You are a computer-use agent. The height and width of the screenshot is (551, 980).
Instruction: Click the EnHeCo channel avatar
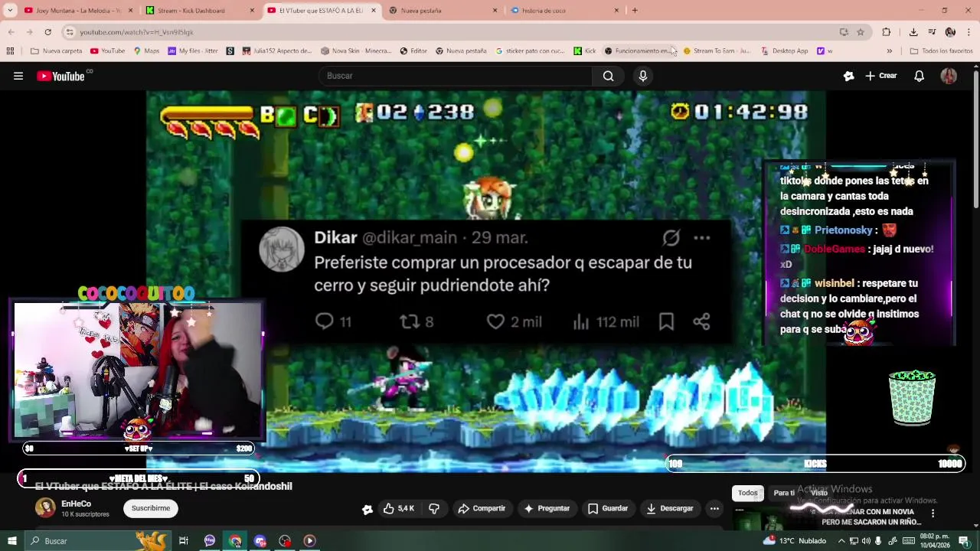point(45,507)
